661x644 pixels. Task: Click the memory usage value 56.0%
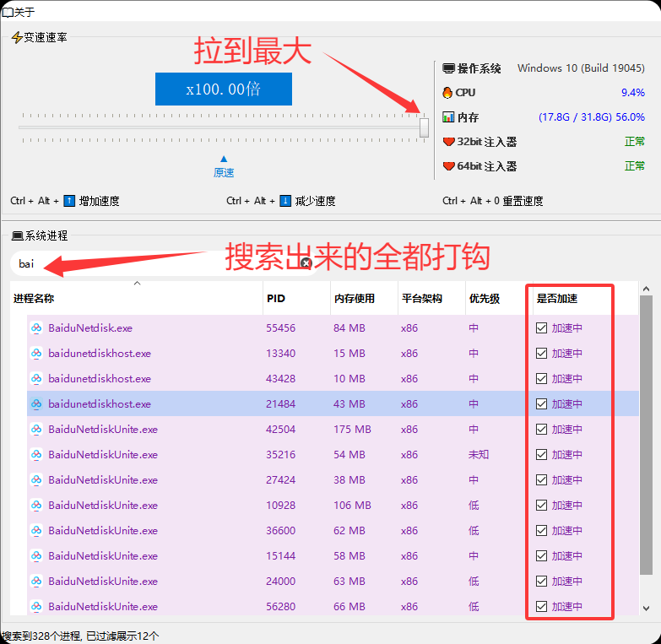coord(631,116)
